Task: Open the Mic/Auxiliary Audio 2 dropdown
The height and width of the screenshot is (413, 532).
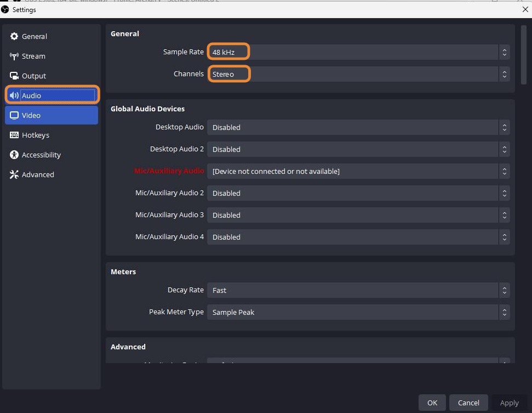Action: pyautogui.click(x=358, y=193)
